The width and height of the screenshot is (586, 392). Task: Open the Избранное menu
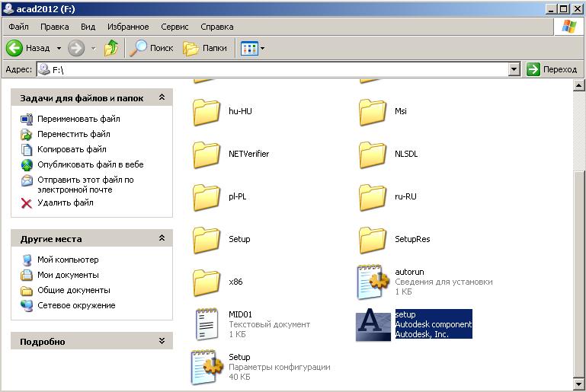pyautogui.click(x=128, y=27)
